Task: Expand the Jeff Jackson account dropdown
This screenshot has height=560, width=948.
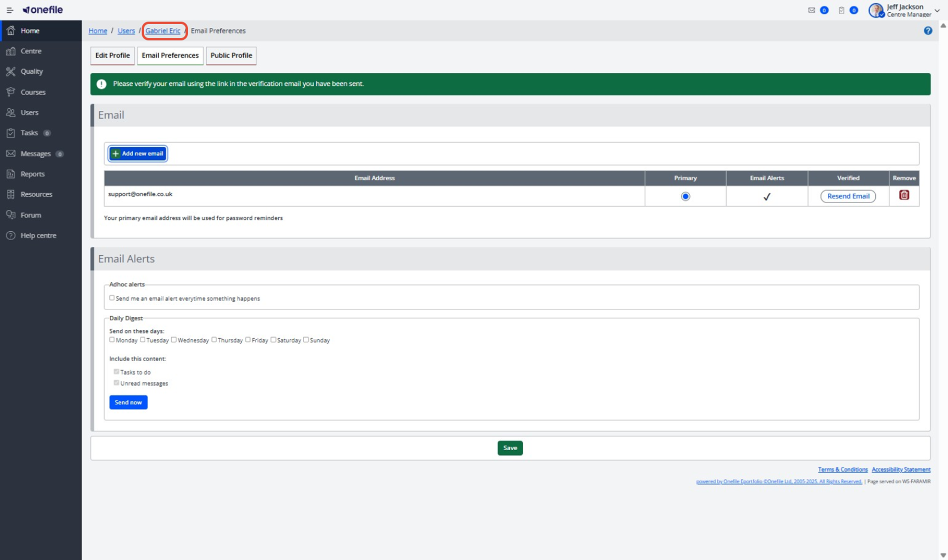Action: click(x=937, y=10)
